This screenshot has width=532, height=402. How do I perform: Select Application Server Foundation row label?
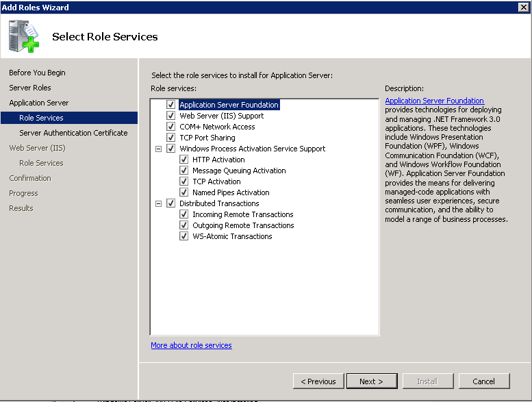pyautogui.click(x=229, y=105)
